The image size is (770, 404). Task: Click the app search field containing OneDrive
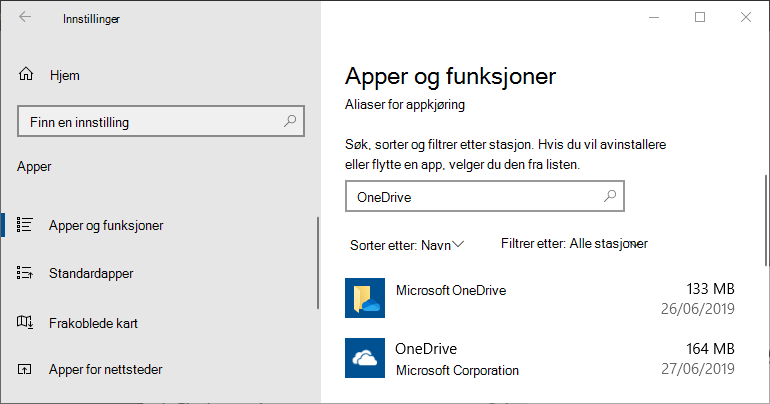pyautogui.click(x=485, y=196)
